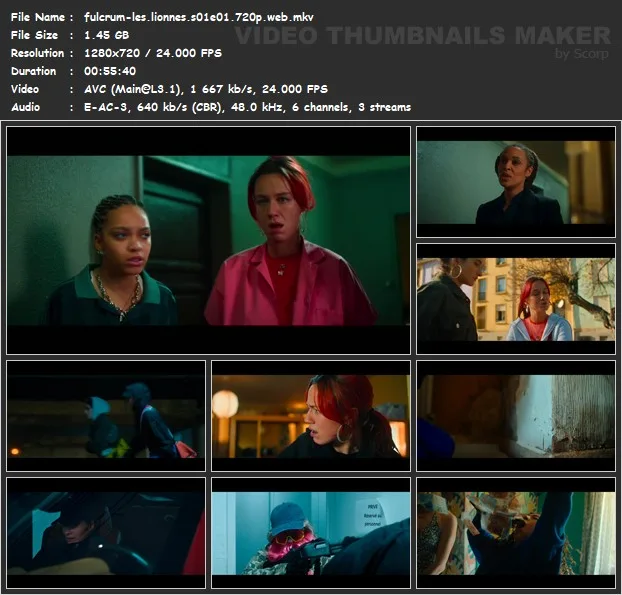Viewport: 622px width, 595px height.
Task: Open the large thumbnail of two women
Action: coord(208,240)
